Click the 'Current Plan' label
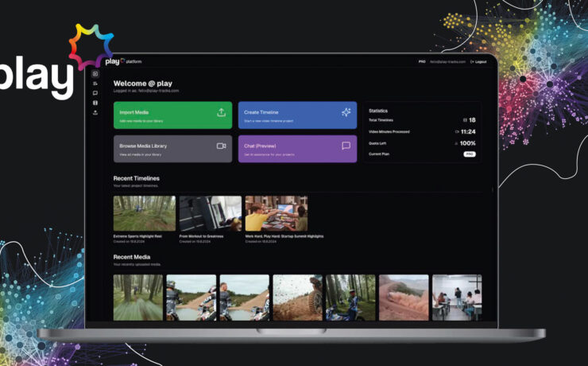This screenshot has width=588, height=366. 379,154
